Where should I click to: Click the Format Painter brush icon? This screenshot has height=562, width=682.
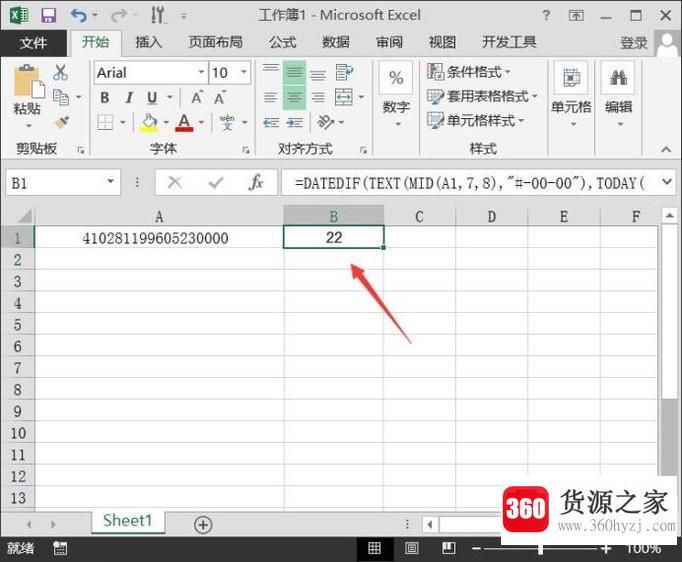click(61, 122)
